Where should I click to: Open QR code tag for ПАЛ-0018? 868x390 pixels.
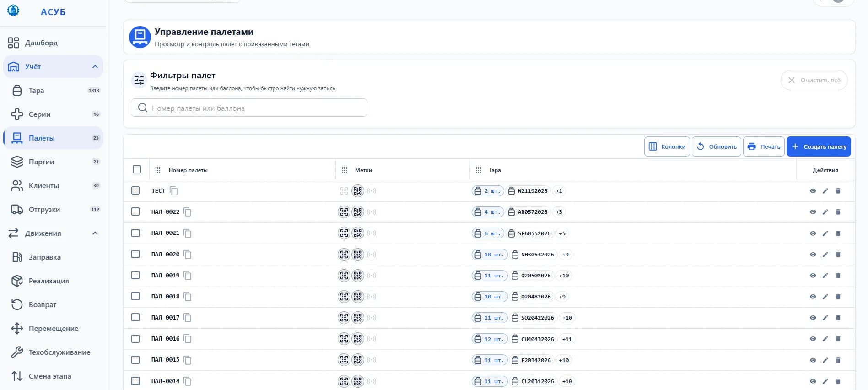(358, 297)
